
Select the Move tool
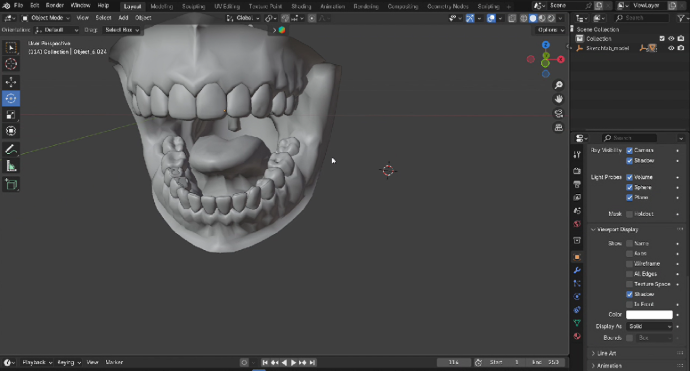pos(11,82)
